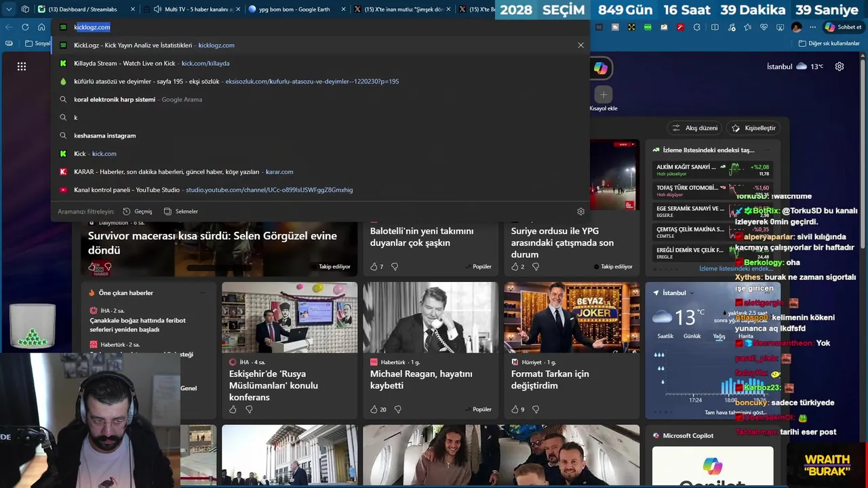Open screenshot capture icon in toolbar

click(780, 27)
